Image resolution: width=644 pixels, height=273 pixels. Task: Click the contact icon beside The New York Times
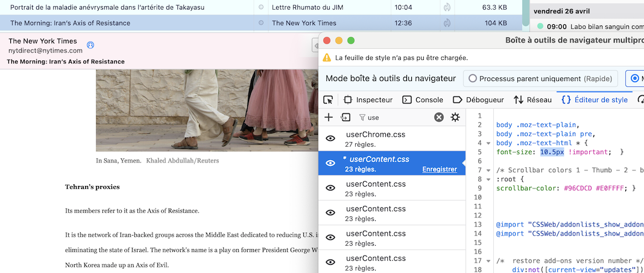(90, 45)
